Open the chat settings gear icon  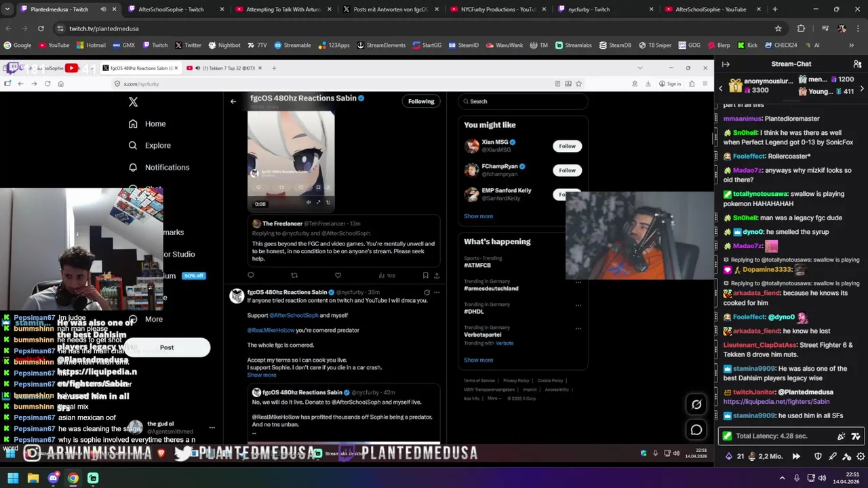(x=861, y=457)
